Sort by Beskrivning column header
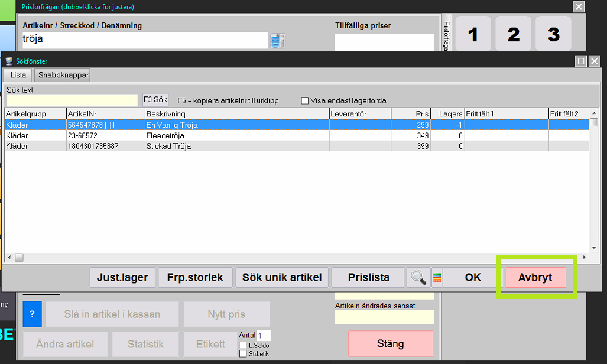Viewport: 607px width, 364px height. click(x=236, y=113)
